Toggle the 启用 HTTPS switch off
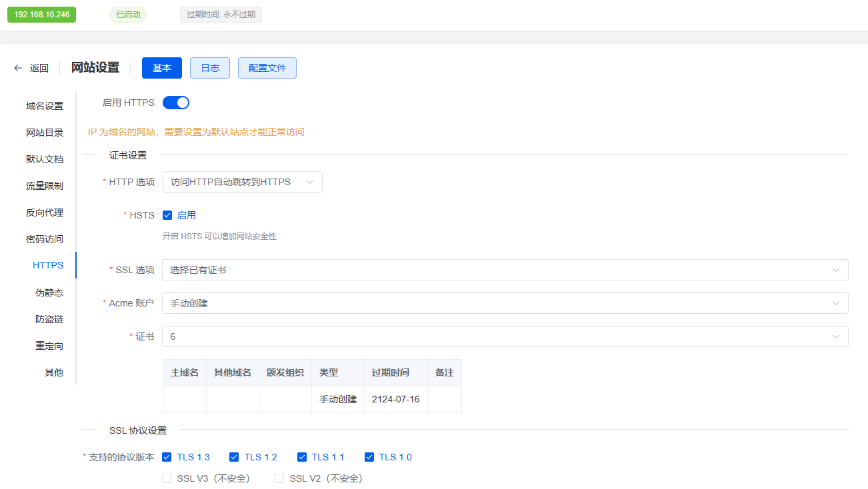This screenshot has width=868, height=489. [176, 103]
